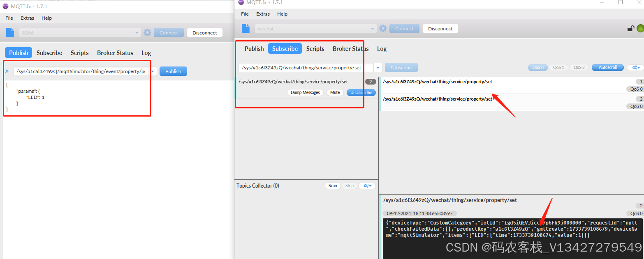This screenshot has width=644, height=259.
Task: Switch to Publish tab in left window
Action: tap(19, 53)
